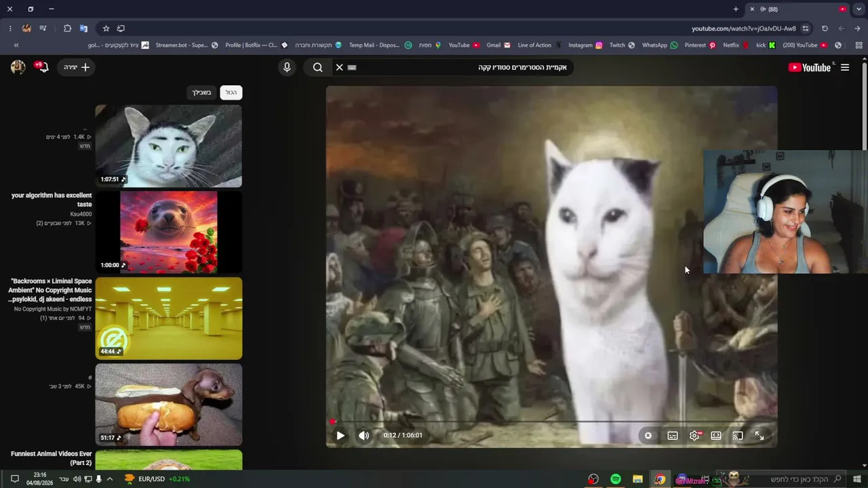
Task: Expand the system tray hidden icons chevron
Action: click(110, 479)
